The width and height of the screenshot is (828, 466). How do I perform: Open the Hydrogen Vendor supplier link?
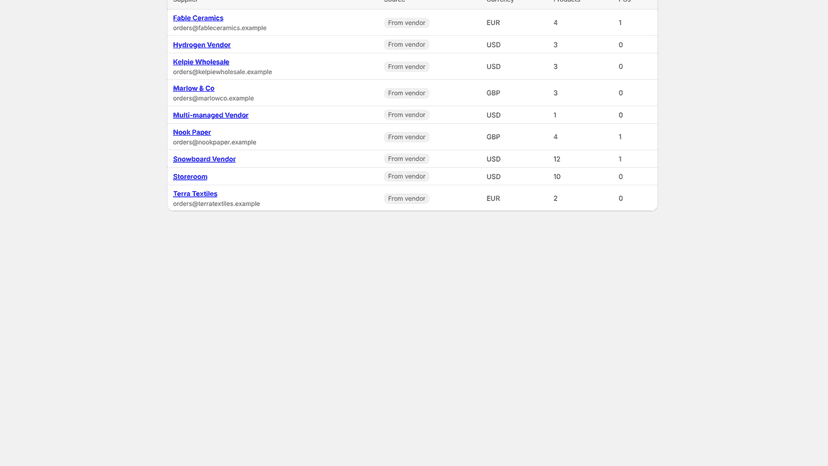(x=202, y=45)
